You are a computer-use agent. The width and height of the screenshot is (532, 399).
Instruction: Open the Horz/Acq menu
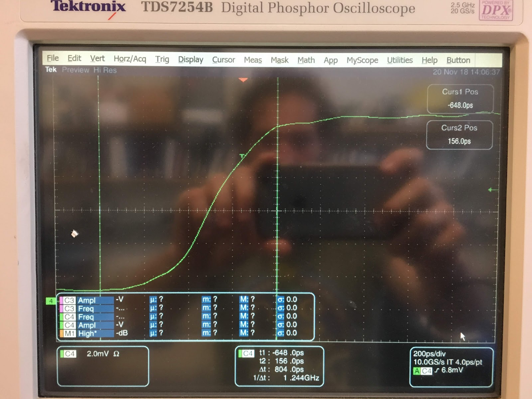coord(130,59)
